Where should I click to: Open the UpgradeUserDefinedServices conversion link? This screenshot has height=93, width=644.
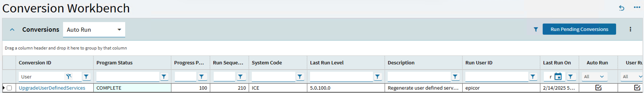52,88
